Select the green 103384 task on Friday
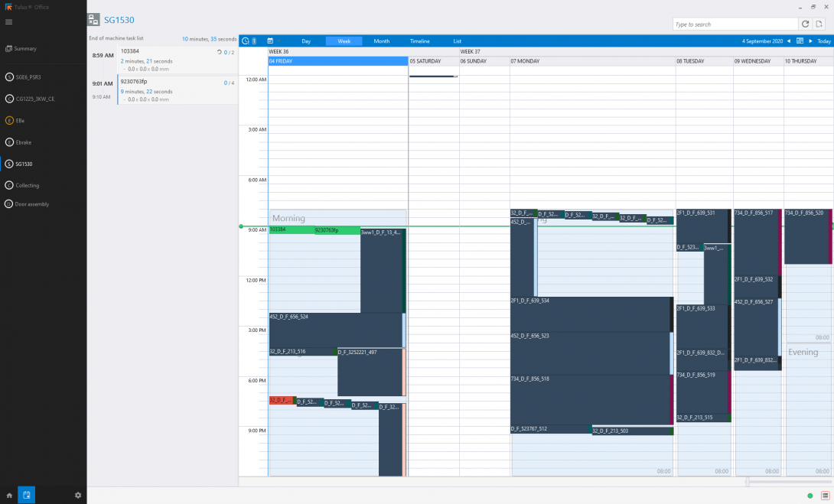This screenshot has height=504, width=834. click(291, 230)
